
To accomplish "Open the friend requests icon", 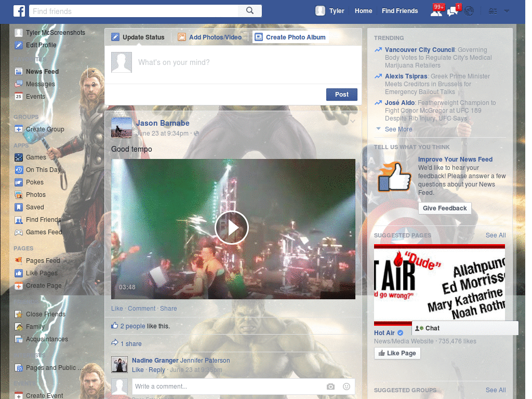I will pyautogui.click(x=437, y=10).
